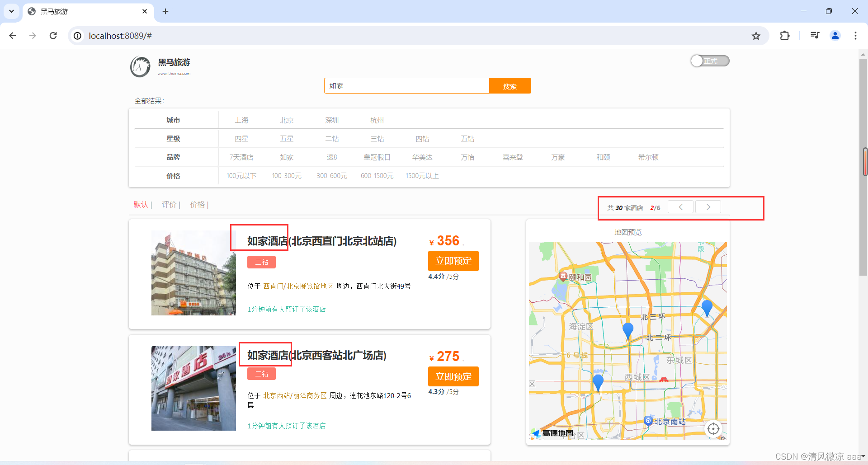Sort results by 价格
This screenshot has height=465, width=868.
[198, 205]
